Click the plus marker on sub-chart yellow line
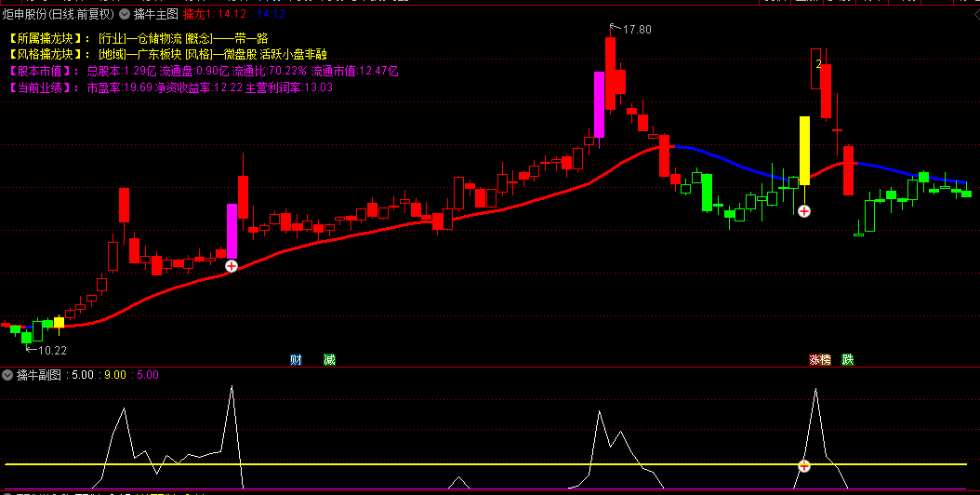This screenshot has height=495, width=980. [x=804, y=465]
